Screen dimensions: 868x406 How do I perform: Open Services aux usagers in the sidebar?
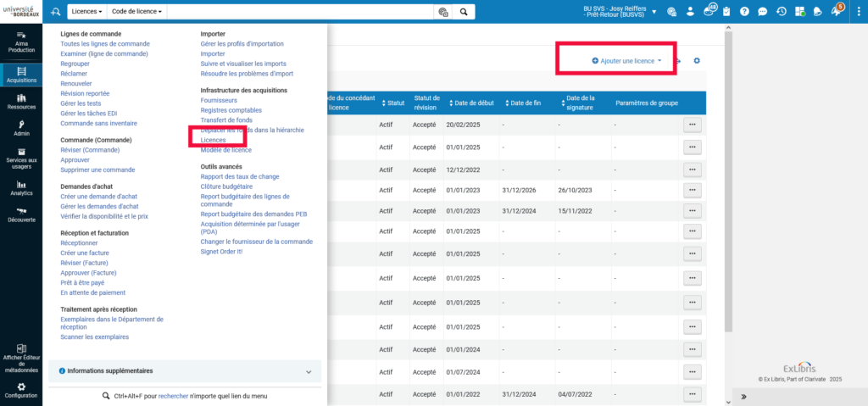point(21,159)
